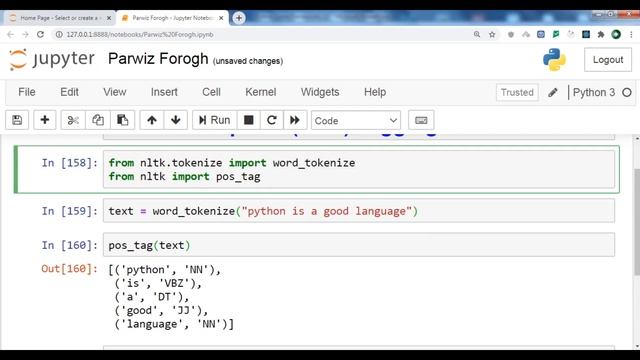Click the In [158] prompt label
Image resolution: width=640 pixels, height=360 pixels.
[69, 163]
